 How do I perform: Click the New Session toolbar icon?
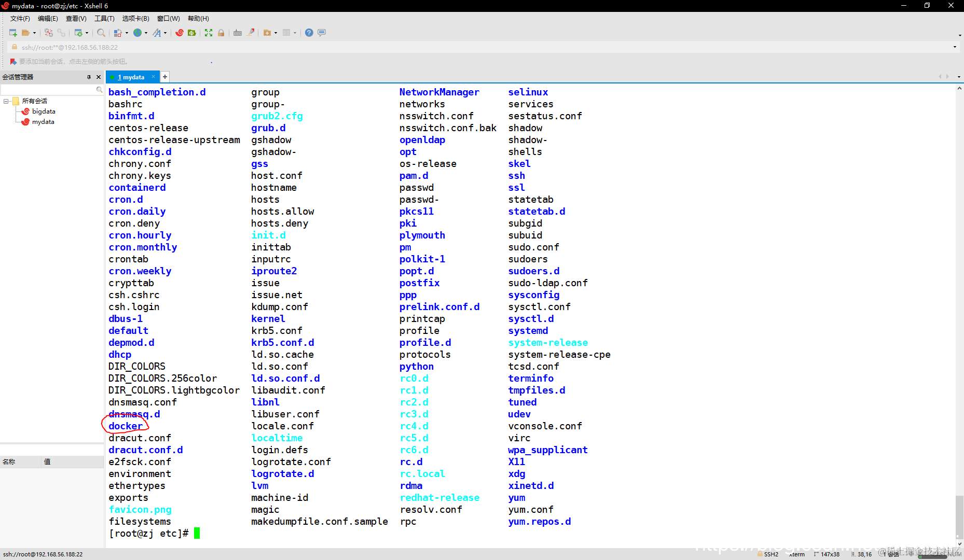13,33
